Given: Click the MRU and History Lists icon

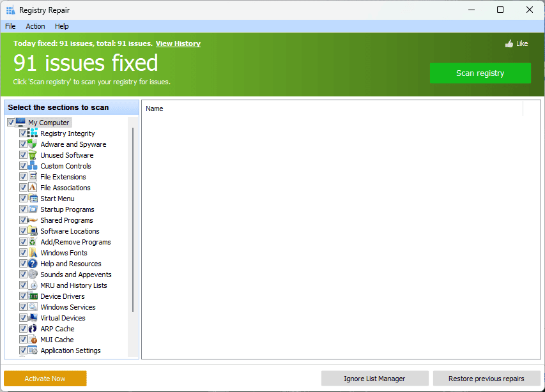Looking at the screenshot, I should pos(33,285).
